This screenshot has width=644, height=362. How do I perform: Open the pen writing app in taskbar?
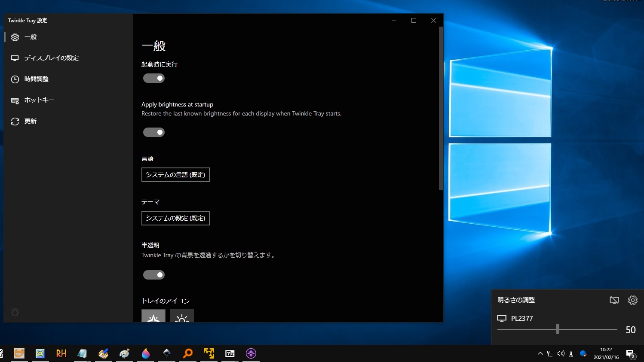tap(104, 353)
